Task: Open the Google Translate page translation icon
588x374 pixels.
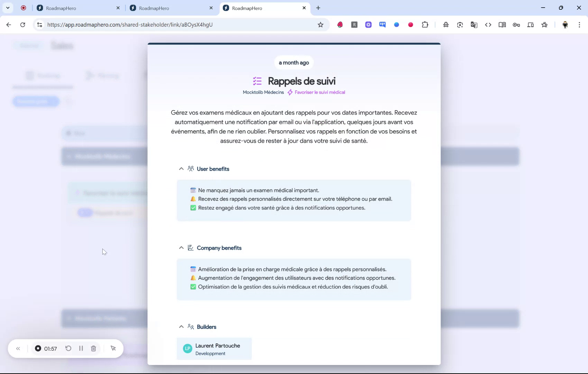Action: [474, 25]
